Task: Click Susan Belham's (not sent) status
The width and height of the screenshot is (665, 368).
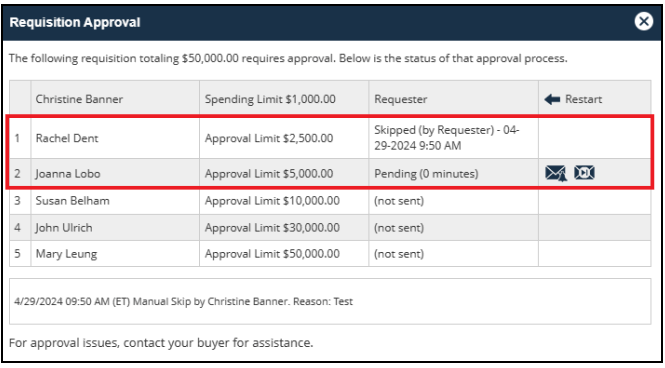Action: (399, 201)
